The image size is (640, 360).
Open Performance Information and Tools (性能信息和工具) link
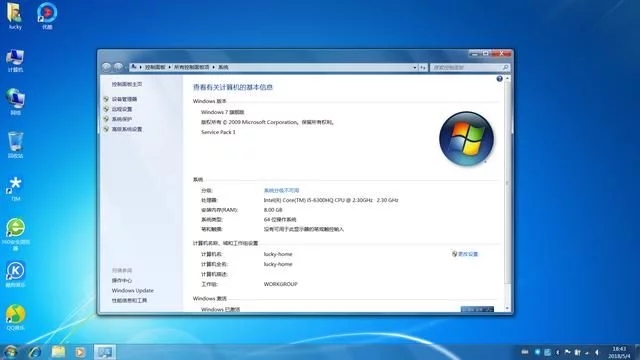click(x=129, y=300)
